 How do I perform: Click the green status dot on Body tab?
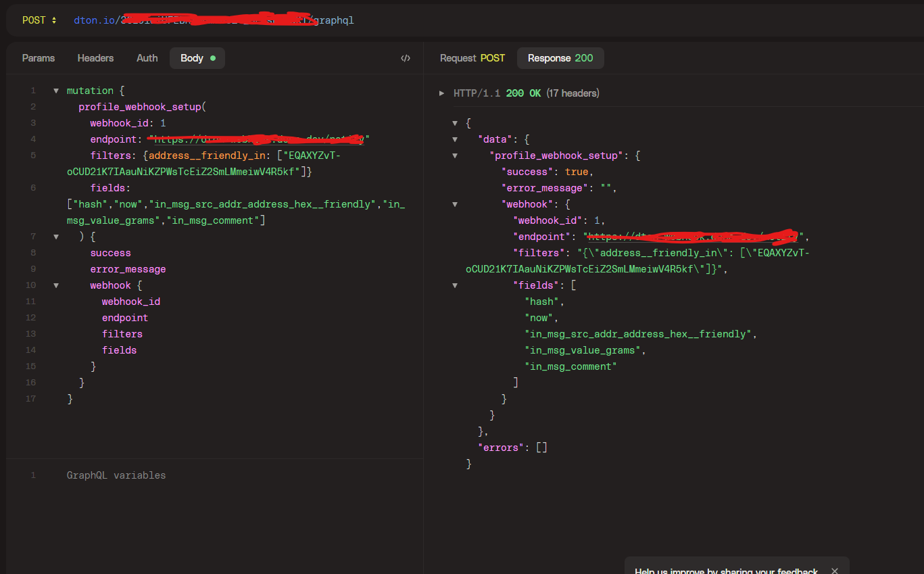click(x=214, y=57)
